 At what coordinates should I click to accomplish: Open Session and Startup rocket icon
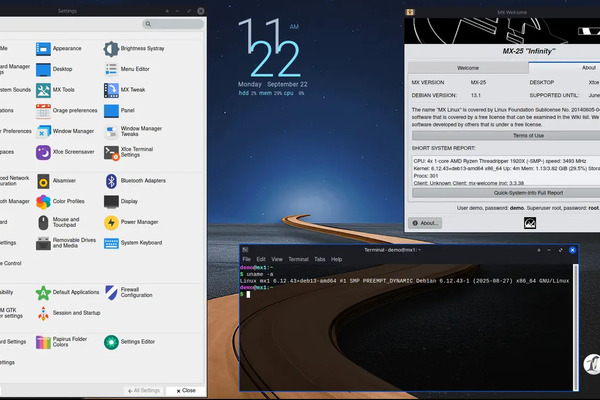(43, 313)
